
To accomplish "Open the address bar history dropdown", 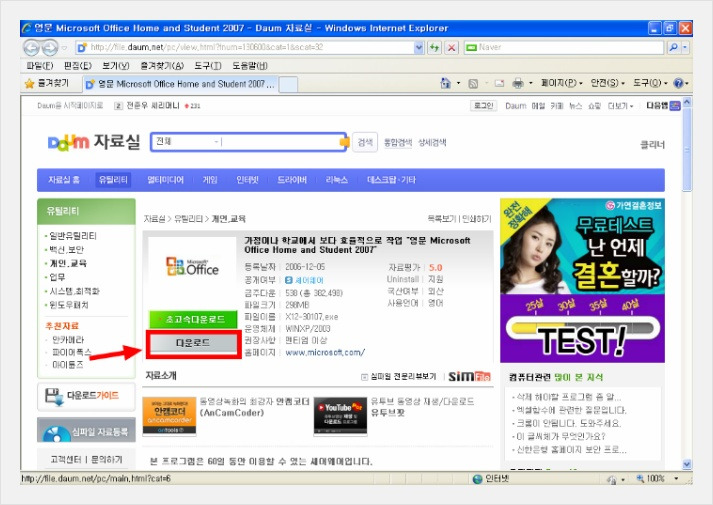I will (x=419, y=47).
